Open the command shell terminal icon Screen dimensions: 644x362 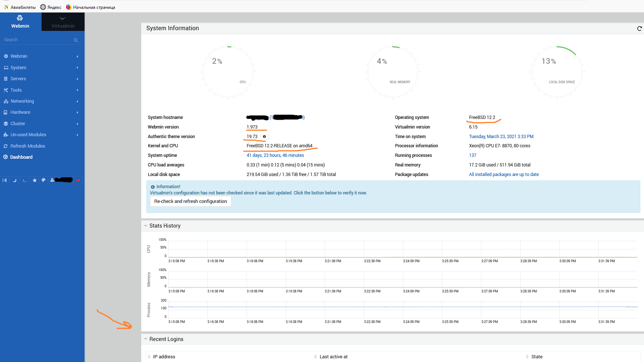click(x=25, y=180)
